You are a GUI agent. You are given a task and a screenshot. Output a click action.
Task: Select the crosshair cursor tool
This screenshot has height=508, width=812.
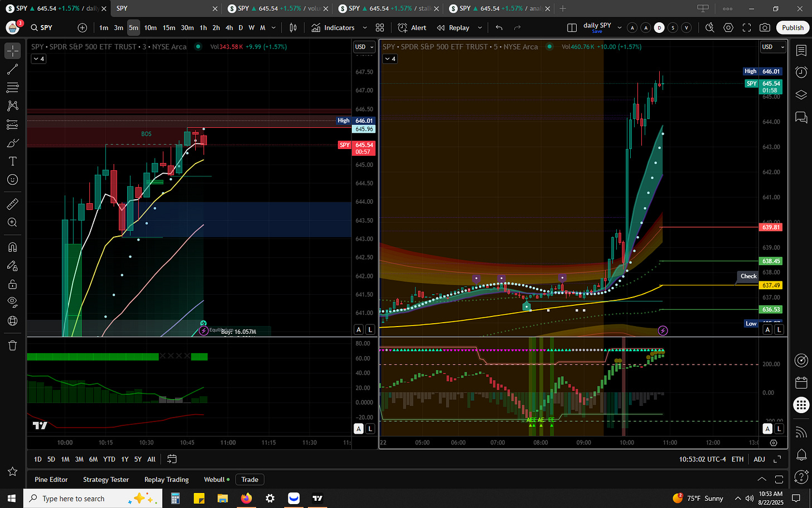(12, 51)
